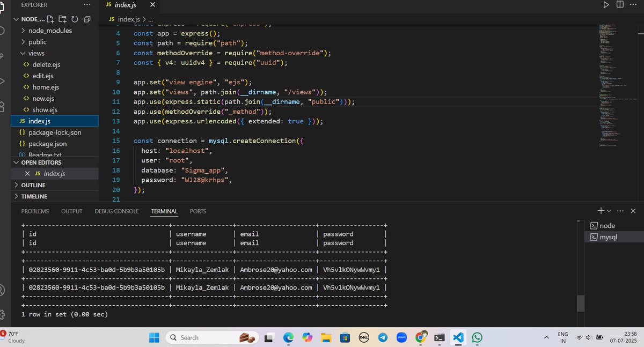Open package.json in Explorer
The width and height of the screenshot is (644, 347).
[x=55, y=143]
